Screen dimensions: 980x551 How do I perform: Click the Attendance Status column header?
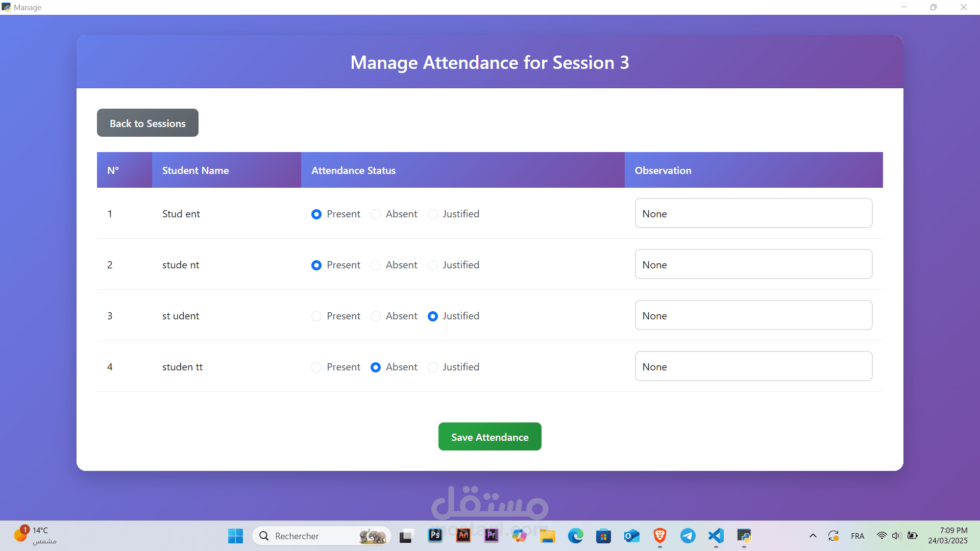coord(353,170)
